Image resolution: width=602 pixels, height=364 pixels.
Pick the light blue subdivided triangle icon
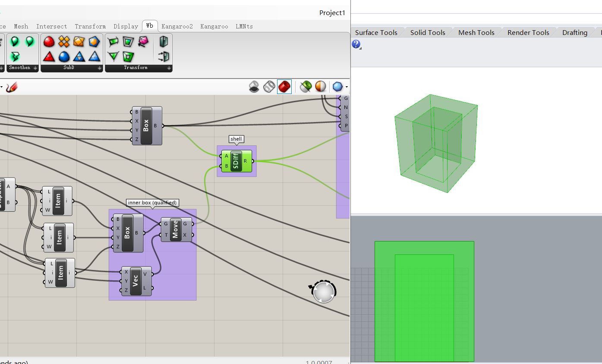pyautogui.click(x=94, y=56)
